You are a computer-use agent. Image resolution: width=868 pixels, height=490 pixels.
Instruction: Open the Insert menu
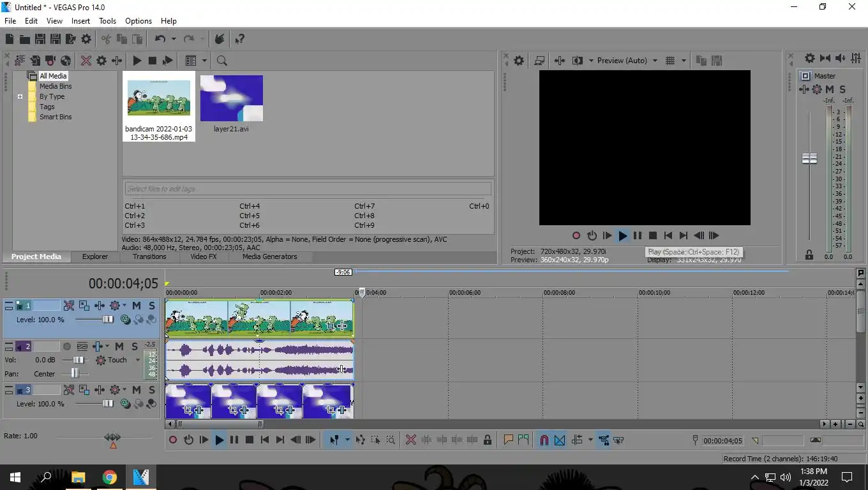point(80,21)
